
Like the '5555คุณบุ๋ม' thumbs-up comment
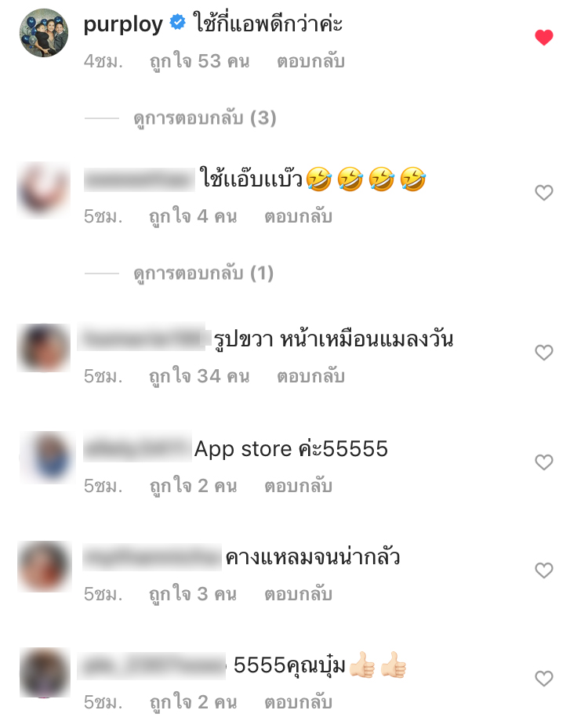pos(544,678)
